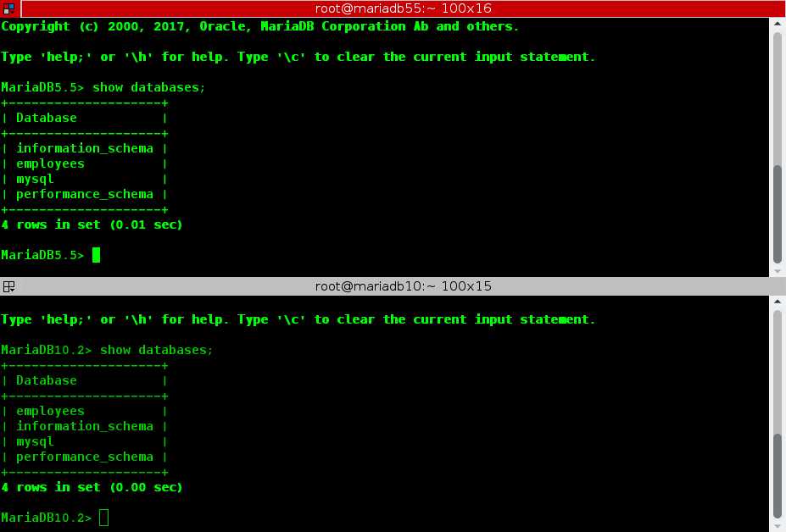Click 'information_schema' row in MariaDB10.2 output

[85, 426]
